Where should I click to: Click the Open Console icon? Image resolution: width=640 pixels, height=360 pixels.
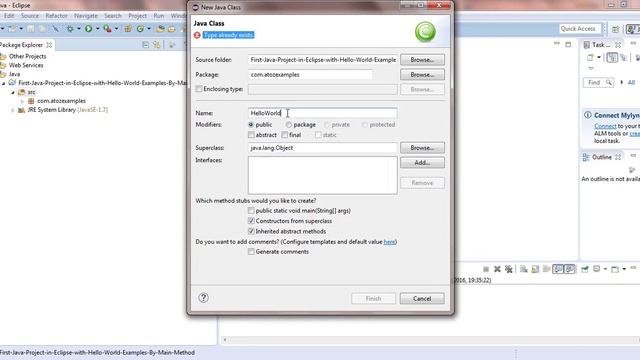(615, 269)
